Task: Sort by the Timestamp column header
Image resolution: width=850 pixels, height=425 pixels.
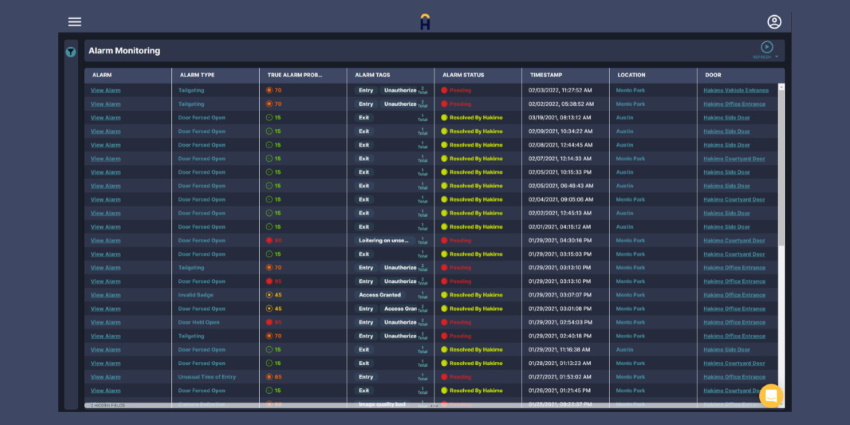Action: (546, 75)
